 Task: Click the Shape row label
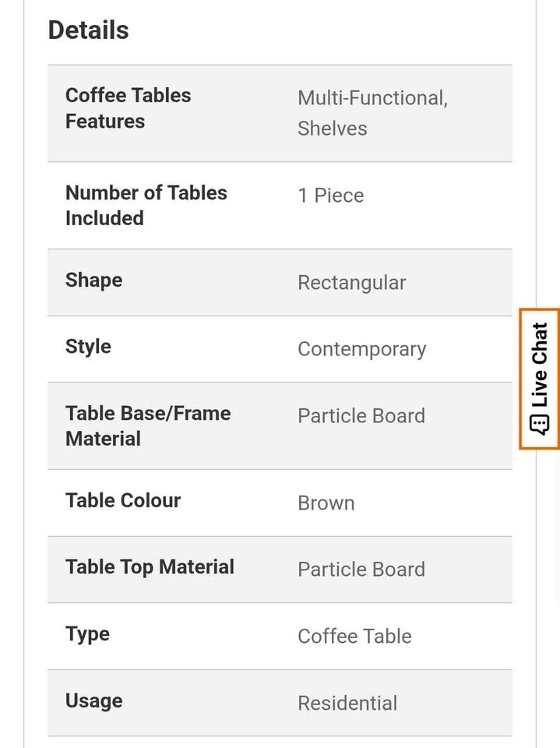point(93,280)
